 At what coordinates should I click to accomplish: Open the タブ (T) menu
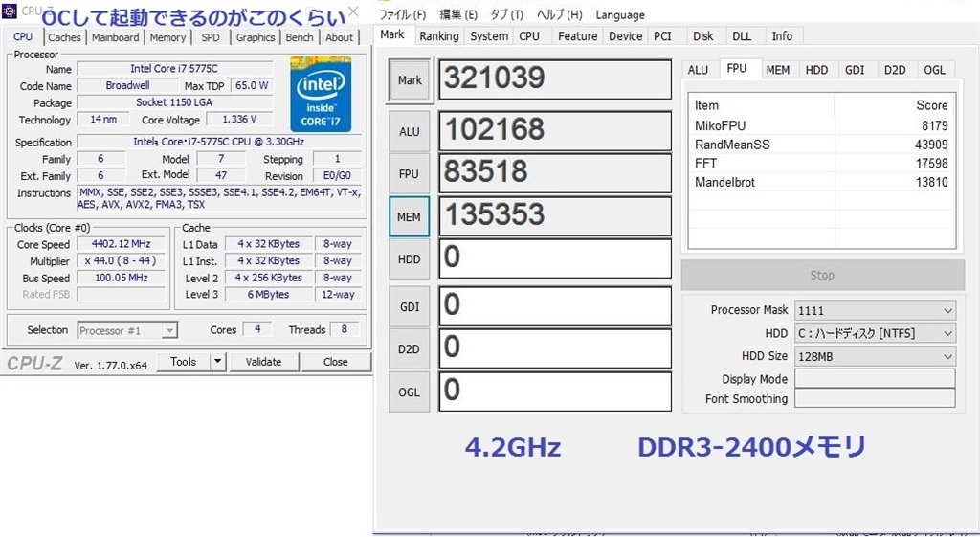pos(506,14)
